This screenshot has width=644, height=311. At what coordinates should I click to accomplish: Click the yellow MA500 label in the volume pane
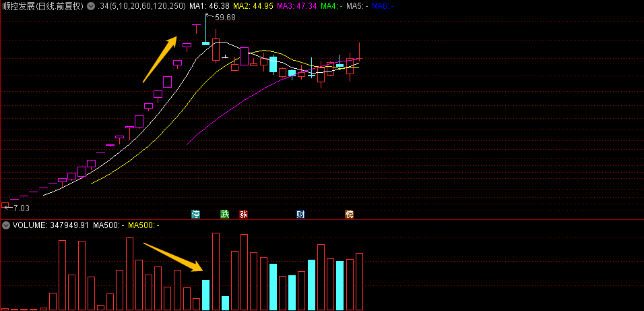(143, 225)
